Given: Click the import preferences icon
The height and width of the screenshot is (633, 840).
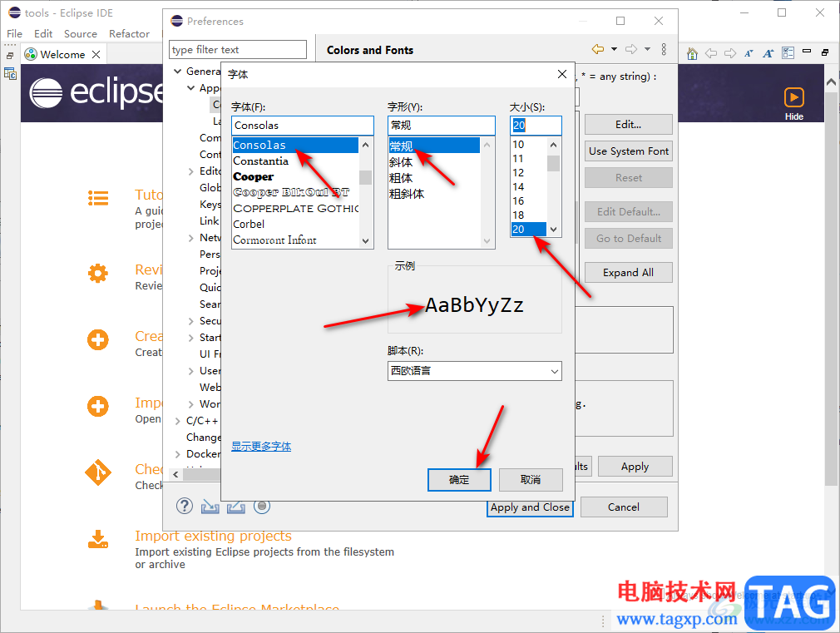Looking at the screenshot, I should [x=210, y=506].
